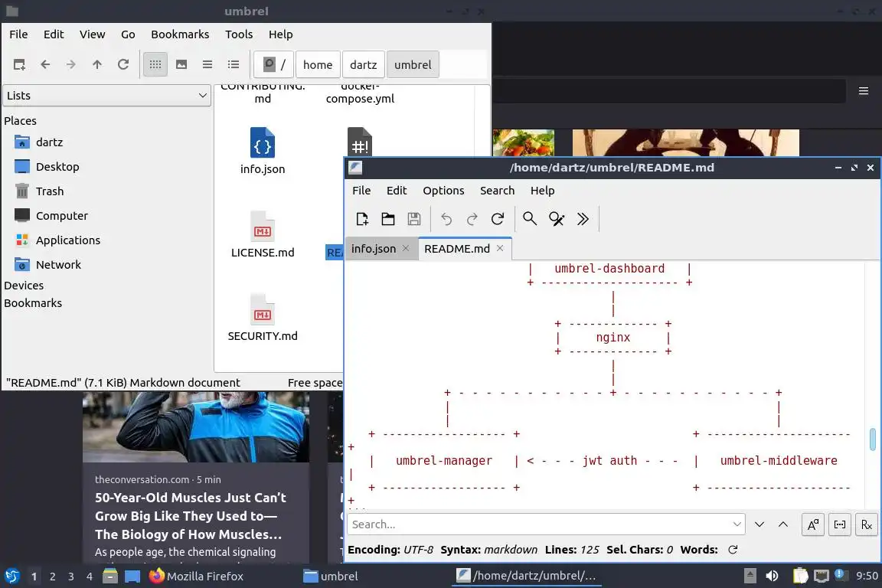Open file manager View menu

tap(92, 34)
